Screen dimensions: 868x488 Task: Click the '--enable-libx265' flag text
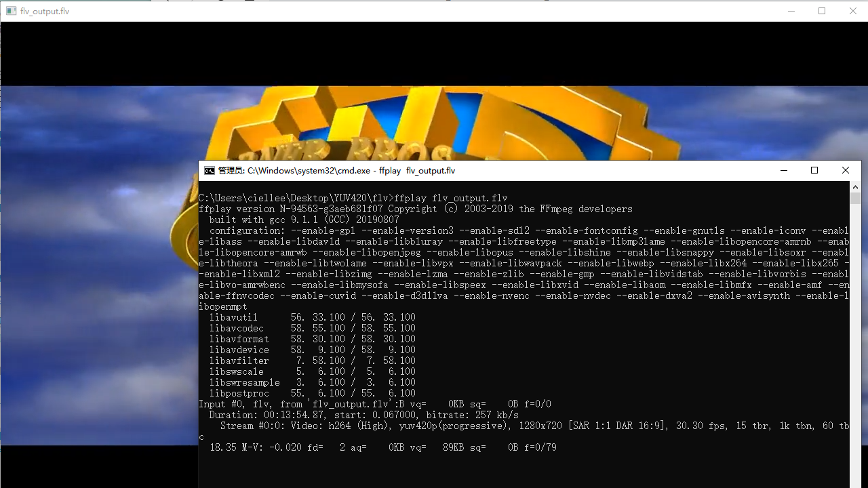pos(795,263)
